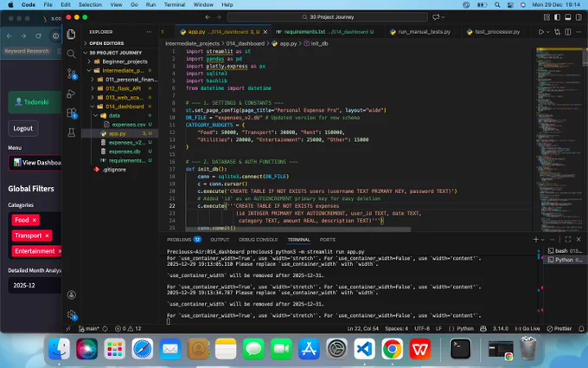Click the Prettier status bar item
The image size is (588, 368).
pyautogui.click(x=559, y=328)
